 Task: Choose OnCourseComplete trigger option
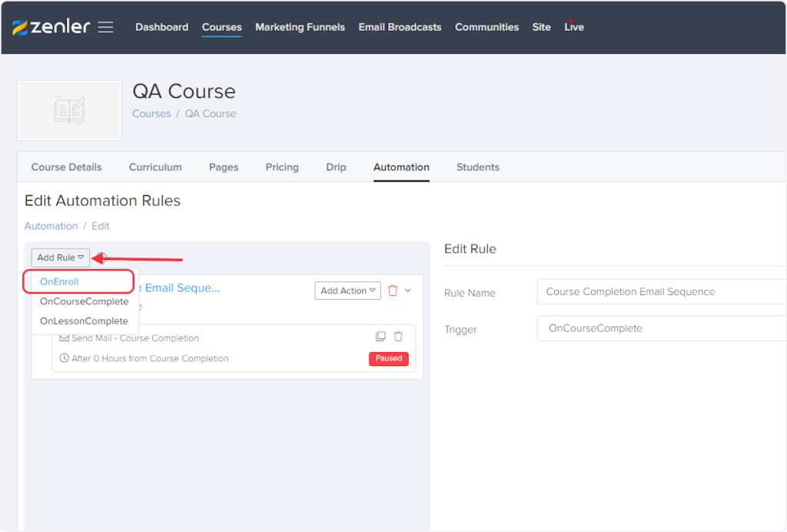click(x=84, y=301)
